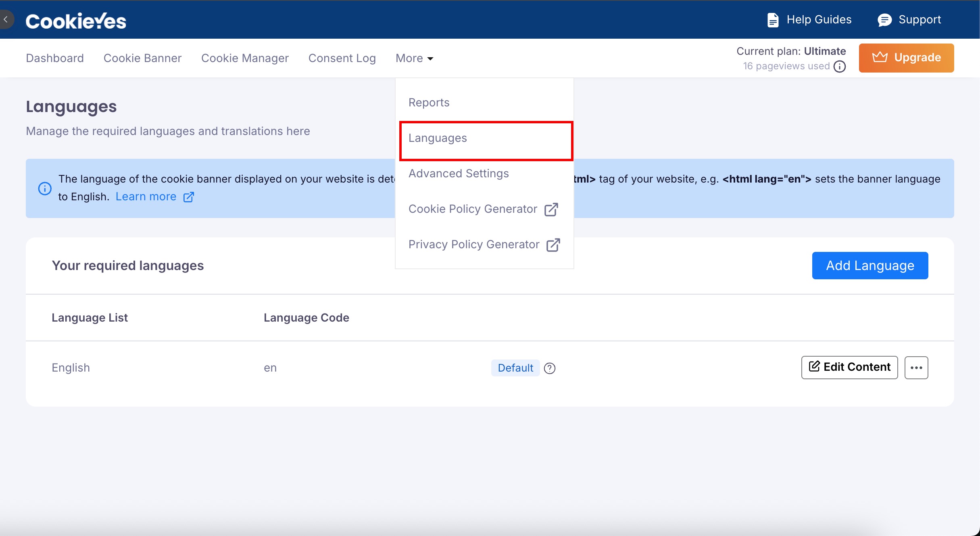Screen dimensions: 980x536
Task: Switch to the Consent Log tab
Action: (x=342, y=58)
